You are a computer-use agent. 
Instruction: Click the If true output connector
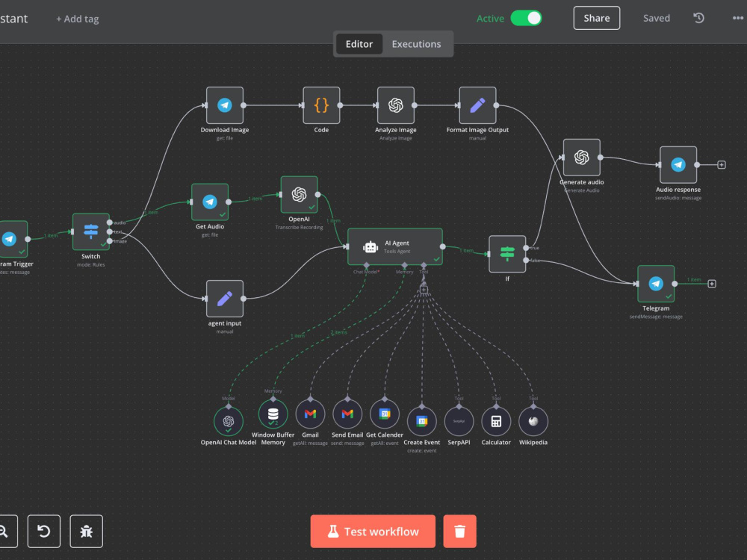tap(526, 248)
